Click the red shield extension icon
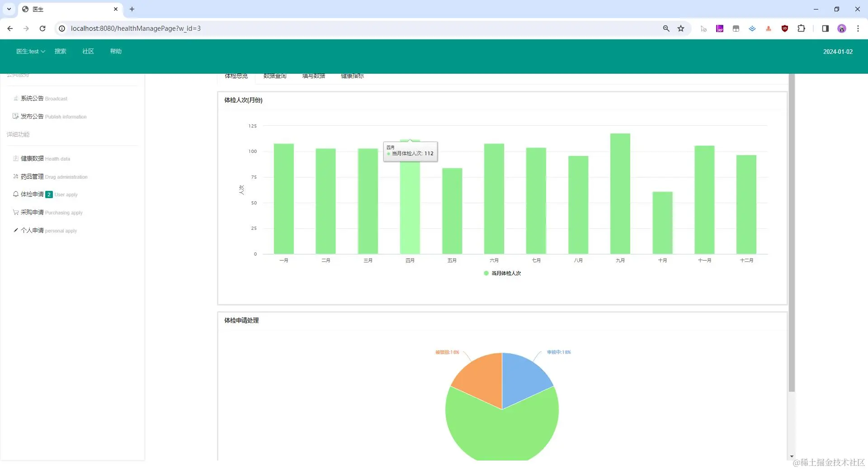868x470 pixels. click(785, 28)
